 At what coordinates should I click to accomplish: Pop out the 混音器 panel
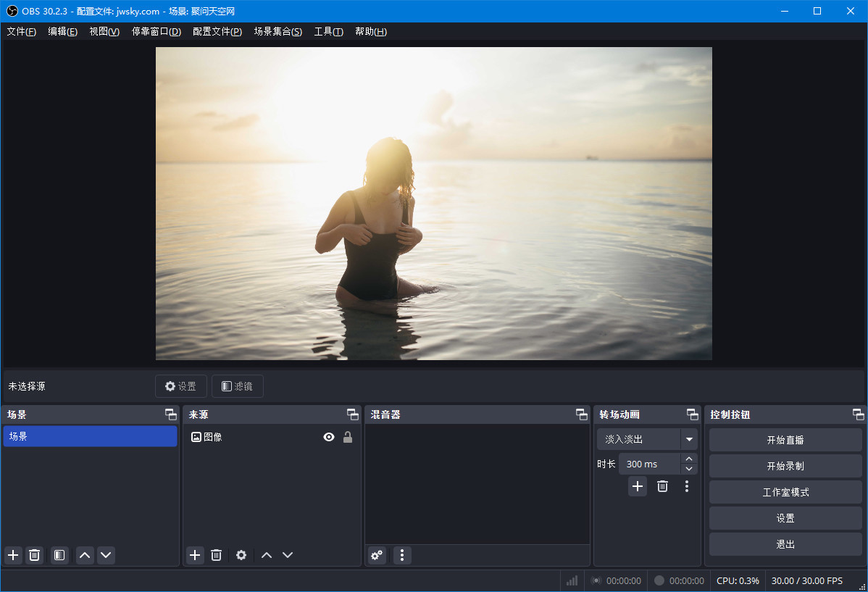tap(581, 414)
